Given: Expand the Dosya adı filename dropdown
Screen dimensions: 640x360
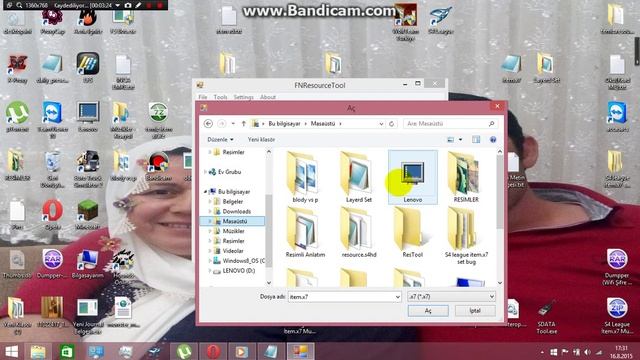Looking at the screenshot, I should coord(398,297).
